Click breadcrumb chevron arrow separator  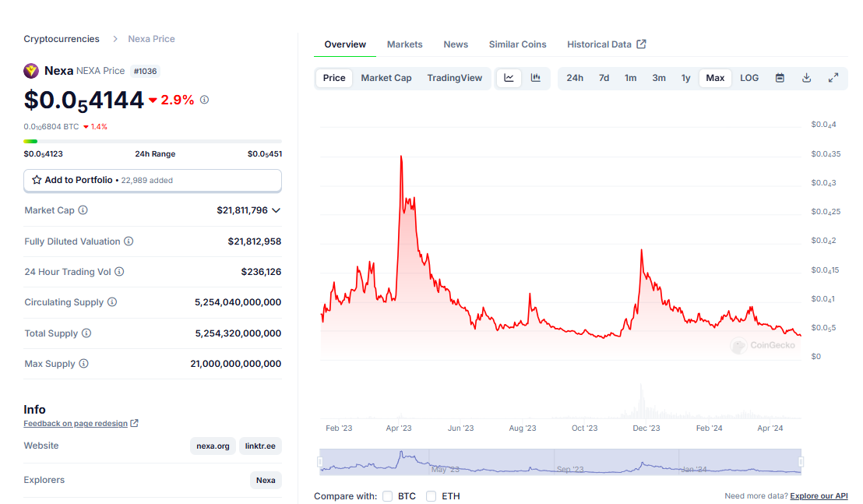115,38
